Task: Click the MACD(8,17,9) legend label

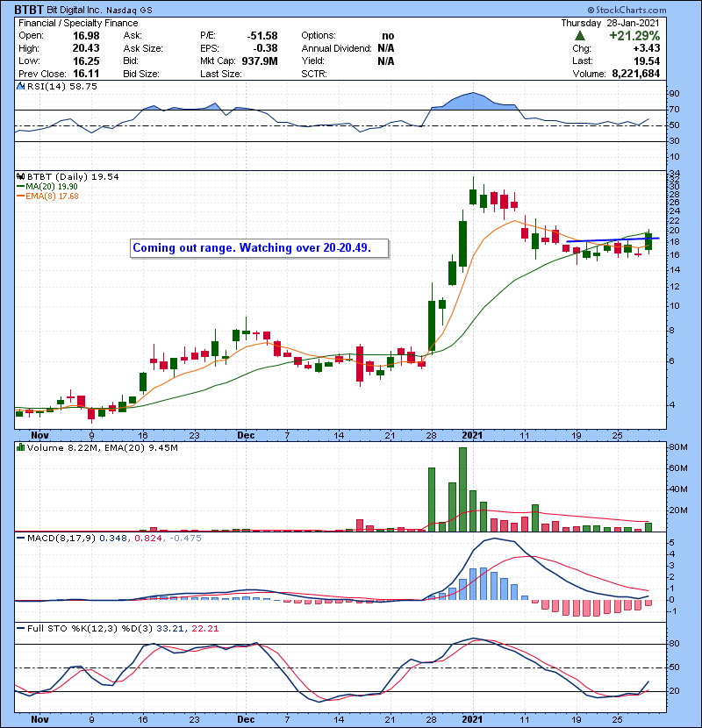Action: tap(61, 539)
